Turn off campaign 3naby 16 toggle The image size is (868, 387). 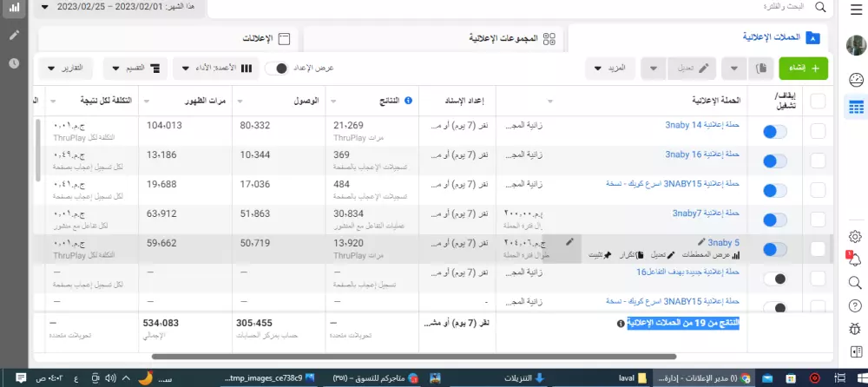tap(774, 161)
